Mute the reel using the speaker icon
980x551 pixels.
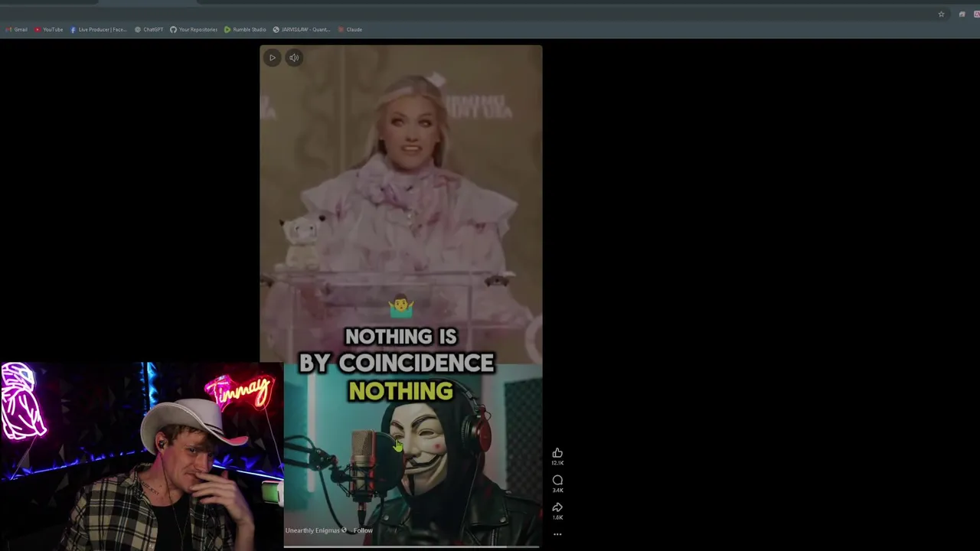[x=294, y=57]
